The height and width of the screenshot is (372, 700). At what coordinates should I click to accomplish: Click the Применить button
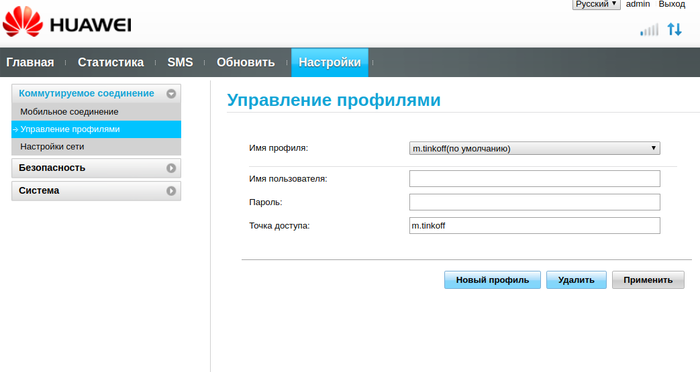(648, 280)
